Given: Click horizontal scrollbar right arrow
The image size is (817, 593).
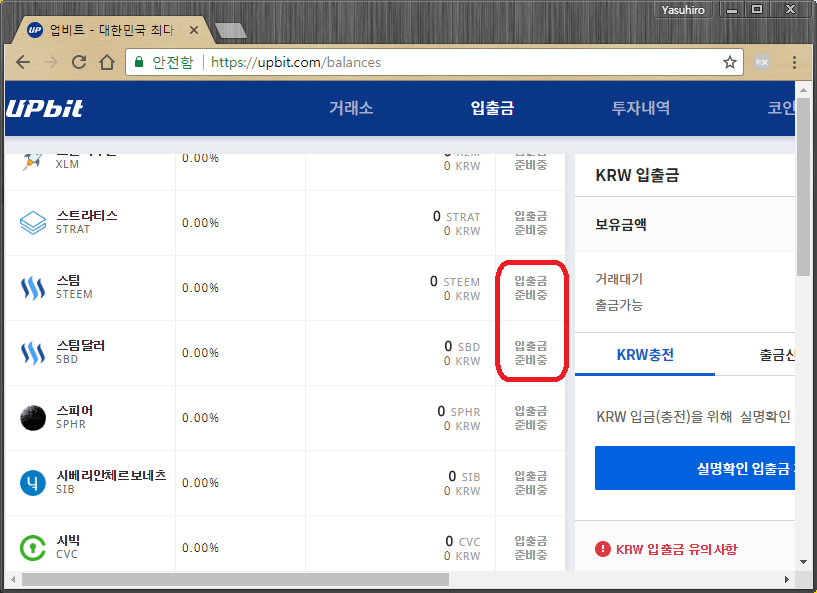Looking at the screenshot, I should coord(787,579).
